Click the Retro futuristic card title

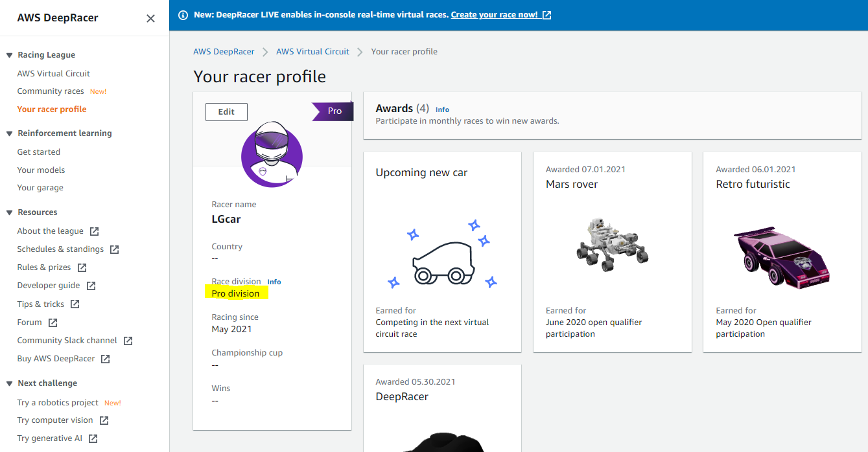753,185
